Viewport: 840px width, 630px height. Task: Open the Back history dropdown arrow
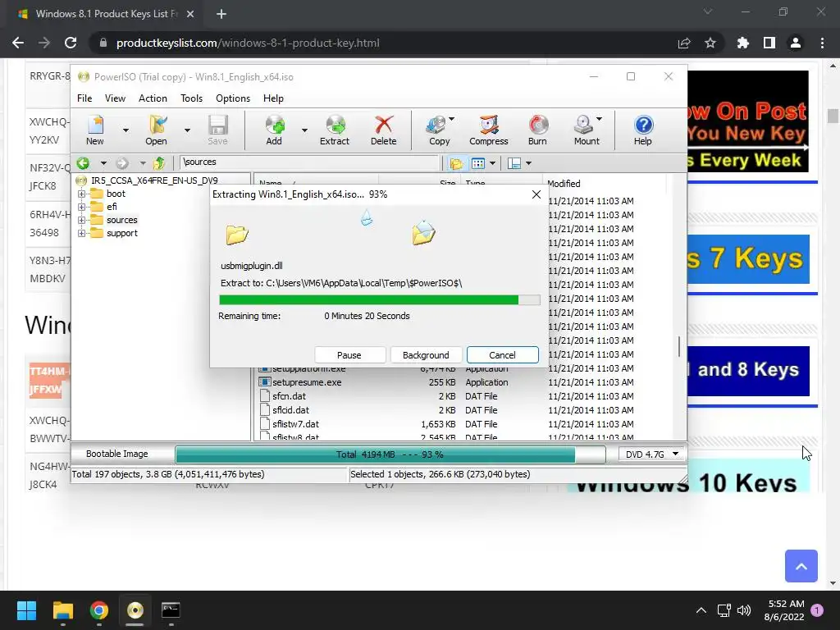(103, 163)
